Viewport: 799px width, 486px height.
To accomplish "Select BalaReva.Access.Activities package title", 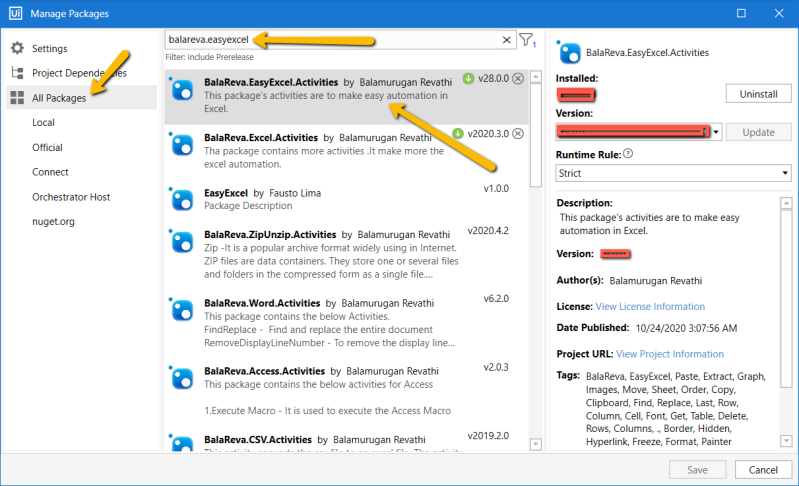I will 264,371.
